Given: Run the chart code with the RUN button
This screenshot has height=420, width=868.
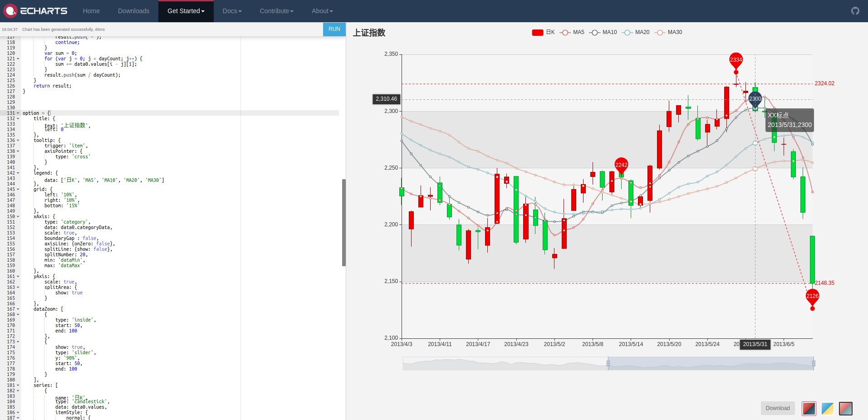Looking at the screenshot, I should (x=334, y=29).
